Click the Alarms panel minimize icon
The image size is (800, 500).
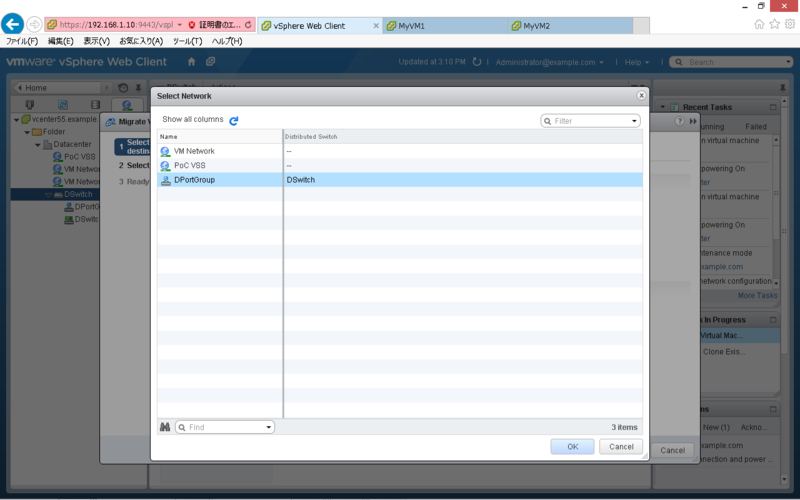(773, 409)
